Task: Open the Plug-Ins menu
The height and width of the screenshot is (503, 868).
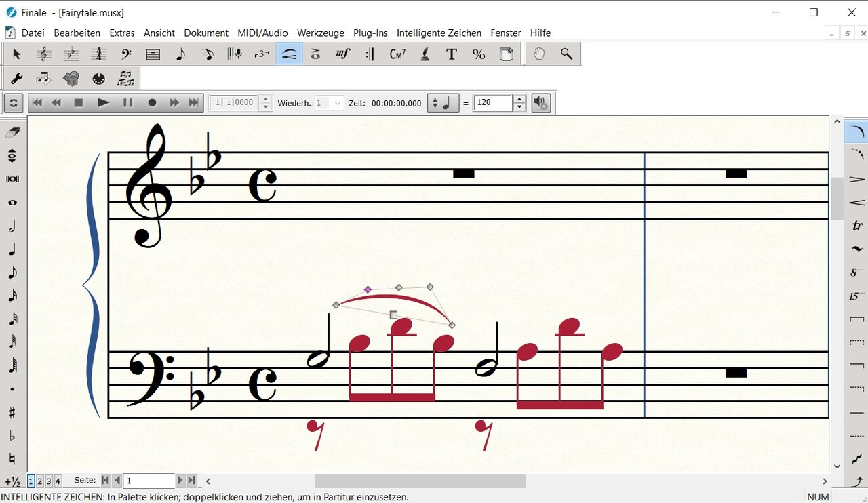Action: (370, 33)
